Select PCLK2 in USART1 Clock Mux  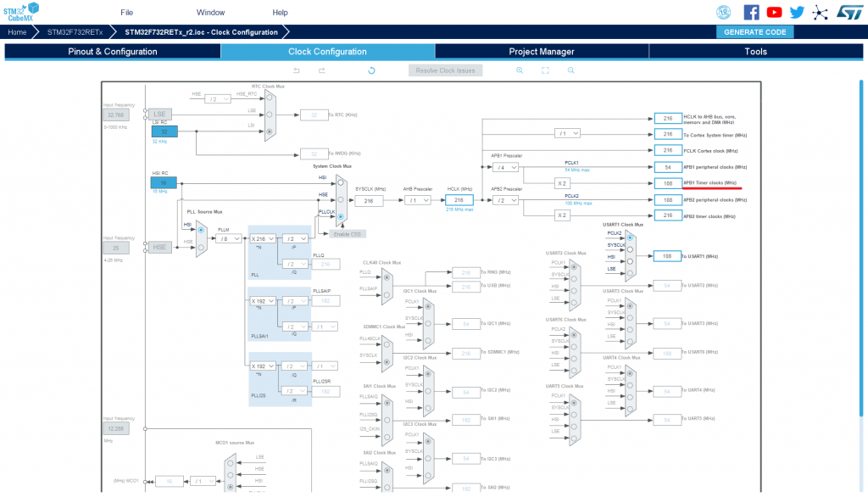[630, 237]
